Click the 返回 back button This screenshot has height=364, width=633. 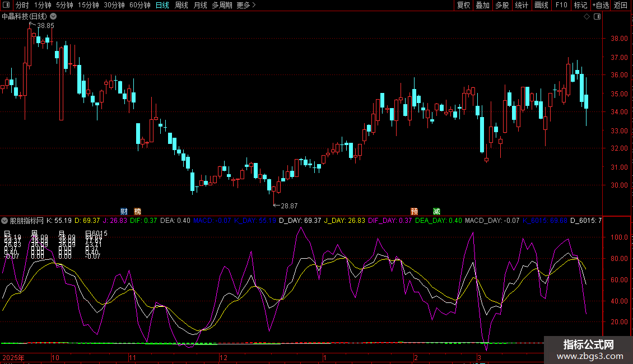point(621,5)
